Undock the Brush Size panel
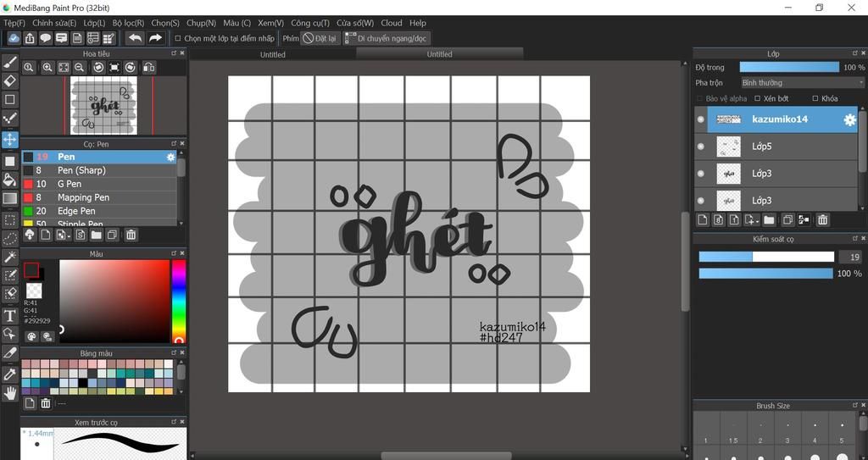Viewport: 868px width, 460px height. [854, 405]
